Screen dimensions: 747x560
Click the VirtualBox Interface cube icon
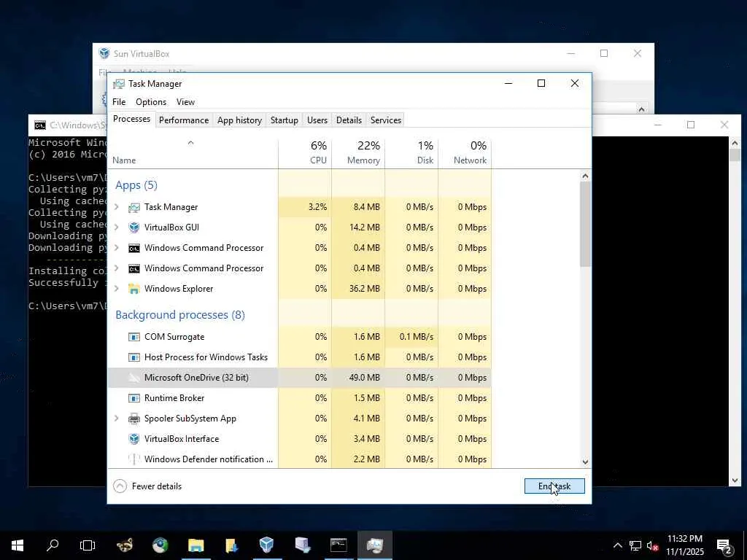134,439
